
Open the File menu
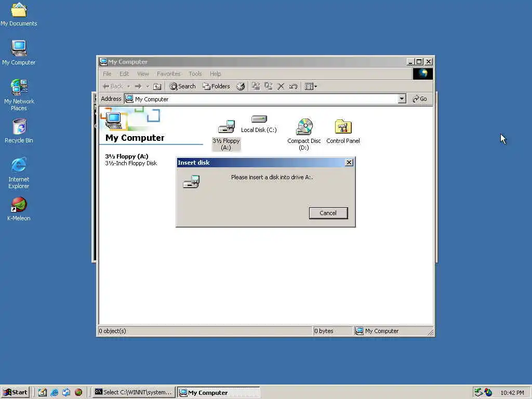[107, 74]
